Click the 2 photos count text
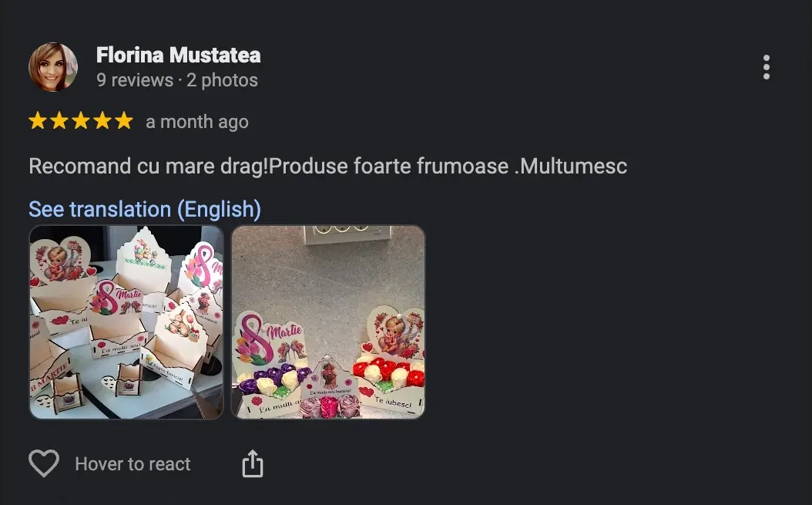Viewport: 812px width, 505px height. click(222, 80)
